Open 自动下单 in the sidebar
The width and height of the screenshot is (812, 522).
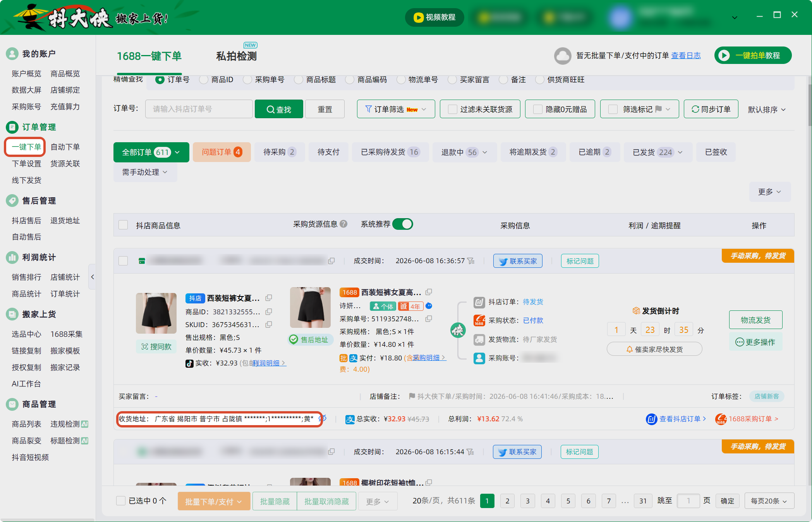[x=65, y=147]
